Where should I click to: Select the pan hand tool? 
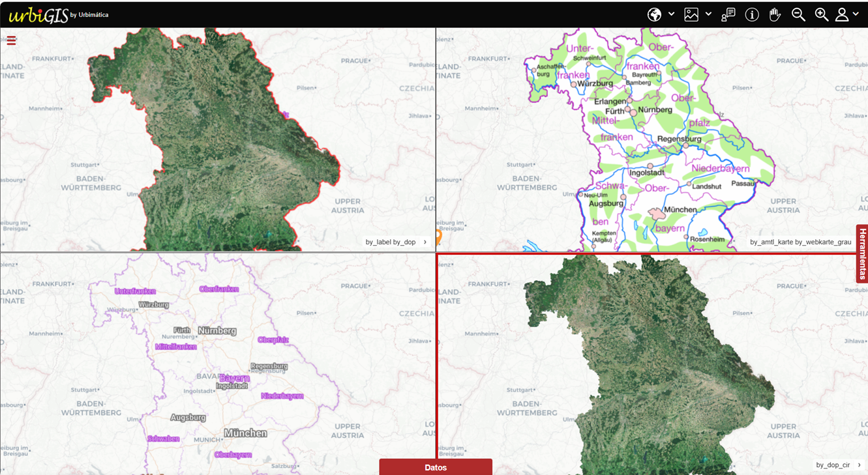coord(775,14)
